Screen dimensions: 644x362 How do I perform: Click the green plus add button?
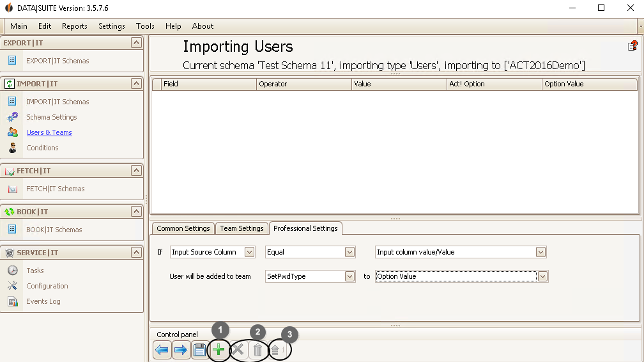click(218, 350)
